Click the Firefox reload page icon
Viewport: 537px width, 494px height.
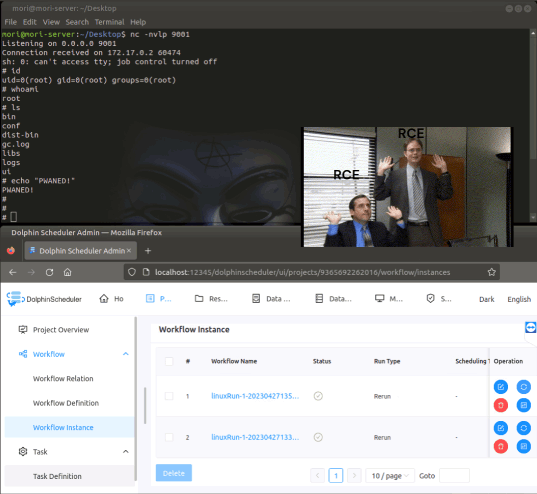click(x=49, y=272)
